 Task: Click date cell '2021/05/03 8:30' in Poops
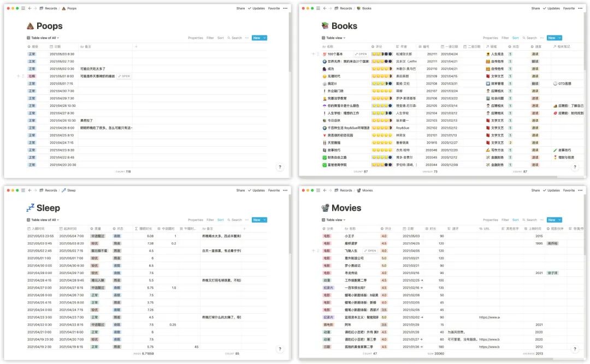coord(62,54)
